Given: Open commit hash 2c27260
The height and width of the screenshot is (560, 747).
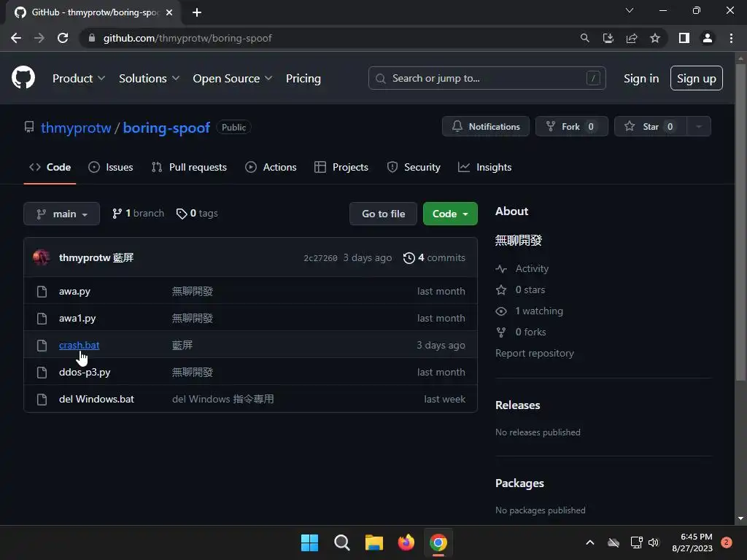Looking at the screenshot, I should 321,258.
